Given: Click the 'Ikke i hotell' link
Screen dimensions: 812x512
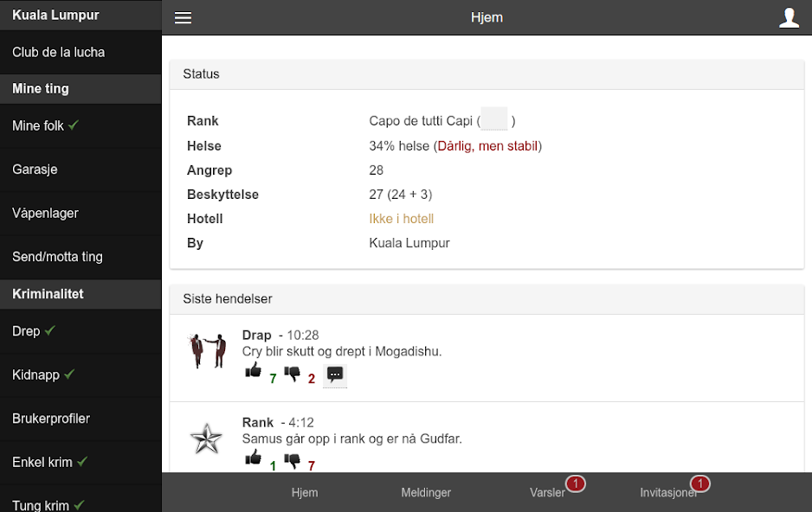Looking at the screenshot, I should pyautogui.click(x=401, y=219).
